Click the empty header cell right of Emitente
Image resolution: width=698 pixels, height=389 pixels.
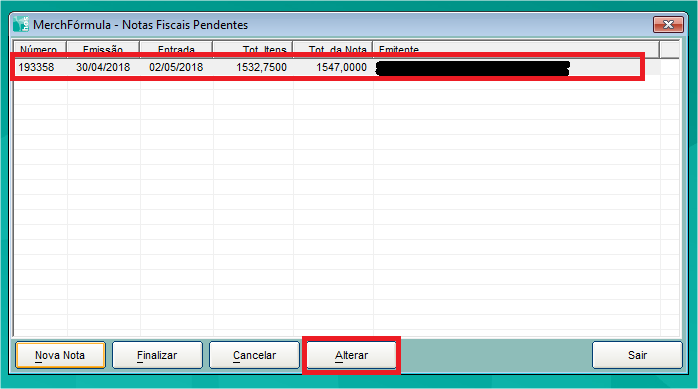[x=670, y=49]
